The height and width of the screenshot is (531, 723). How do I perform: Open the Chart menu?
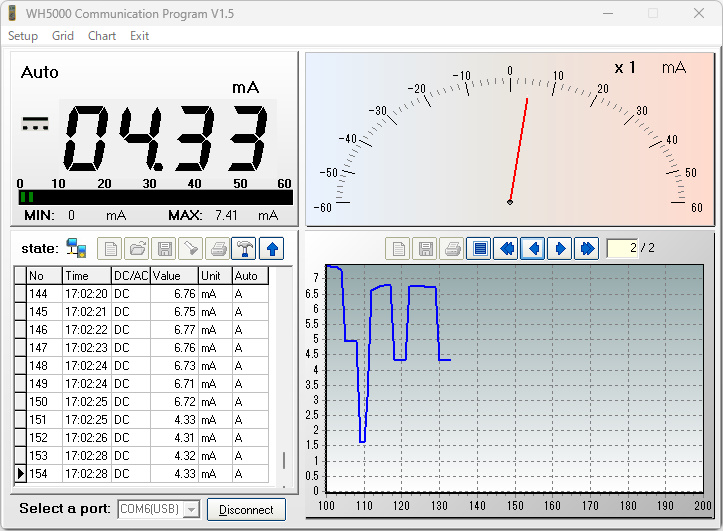102,36
